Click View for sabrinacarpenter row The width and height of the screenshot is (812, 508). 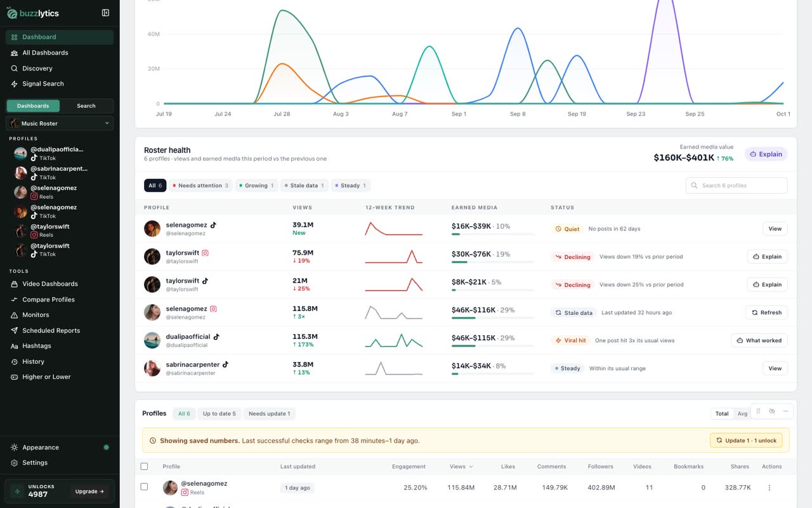(775, 368)
